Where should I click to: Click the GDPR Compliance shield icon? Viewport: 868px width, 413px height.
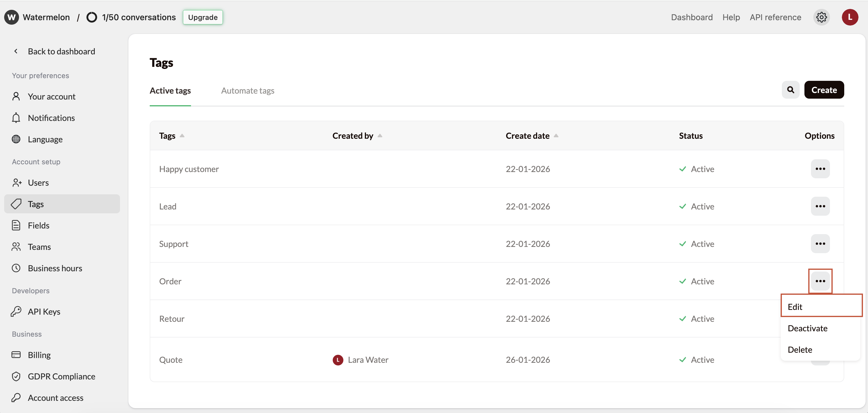(x=16, y=376)
